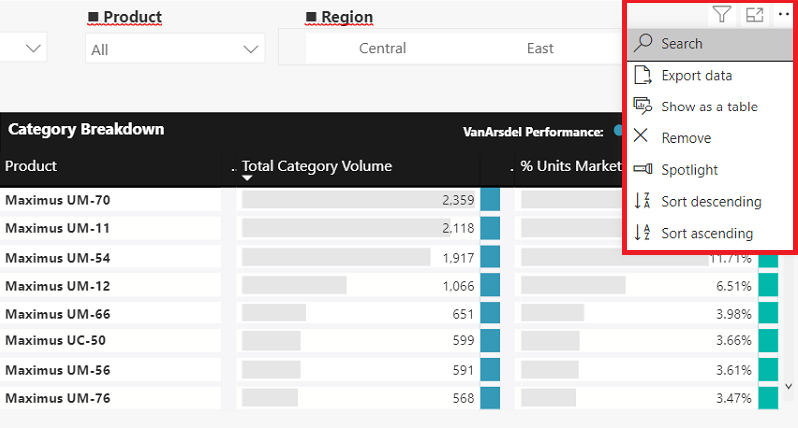The height and width of the screenshot is (428, 798).
Task: Click the Search magnifier icon in menu
Action: (x=643, y=43)
